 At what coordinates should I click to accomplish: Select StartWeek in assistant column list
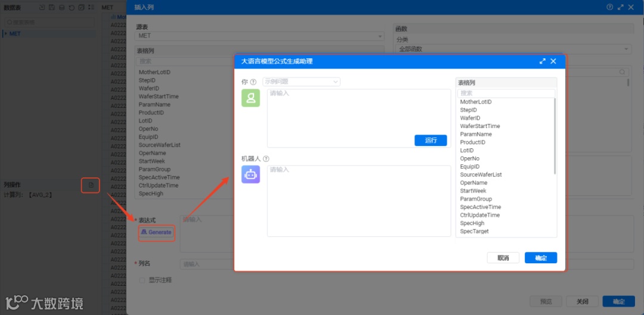[x=473, y=191]
